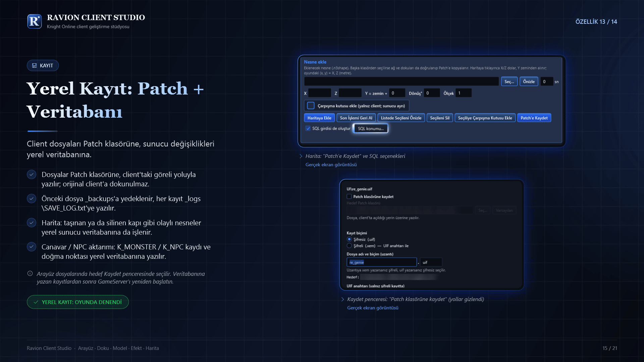644x362 pixels.
Task: Click the Dönüş° value field
Action: coord(432,93)
